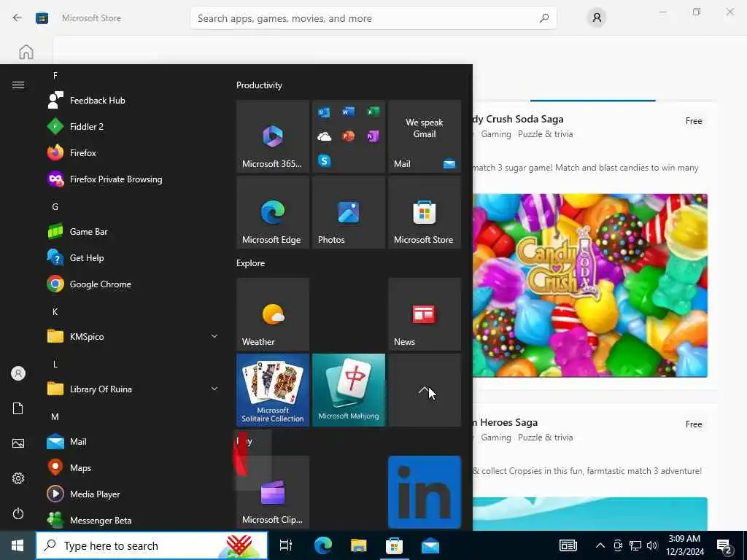Image resolution: width=747 pixels, height=560 pixels.
Task: Open Skype in the Office tile folder
Action: click(x=324, y=161)
